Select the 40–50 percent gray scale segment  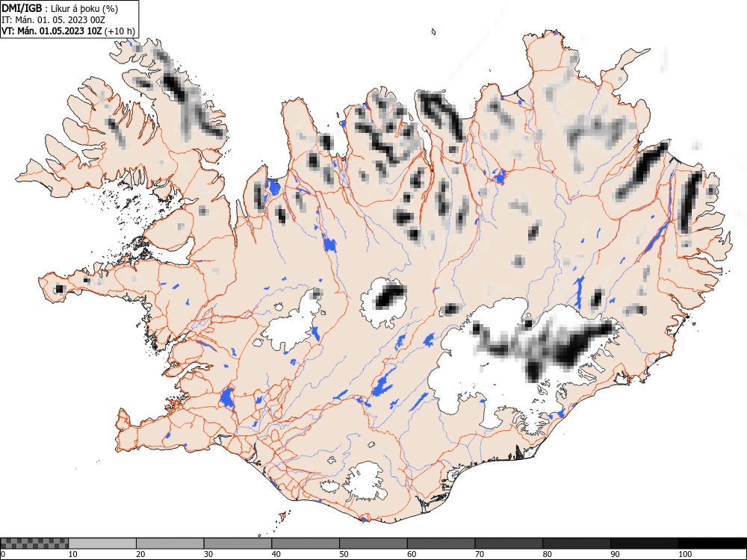click(306, 544)
